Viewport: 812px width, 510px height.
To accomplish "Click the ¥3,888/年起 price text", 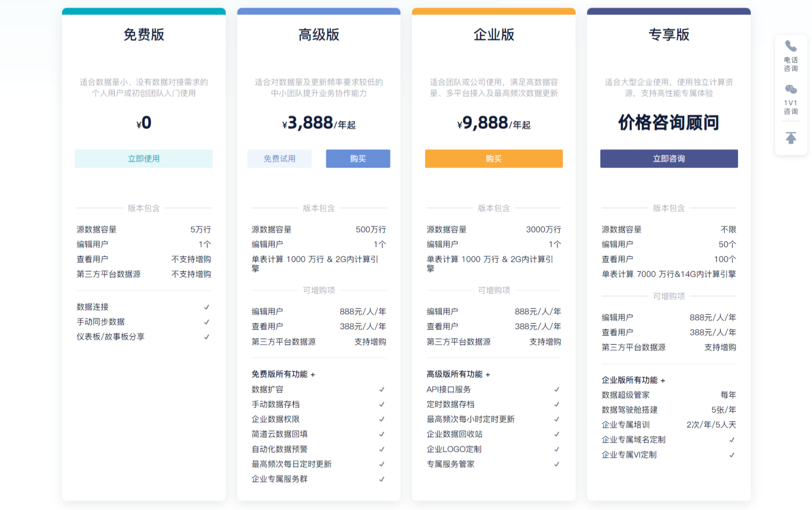I will click(x=318, y=123).
